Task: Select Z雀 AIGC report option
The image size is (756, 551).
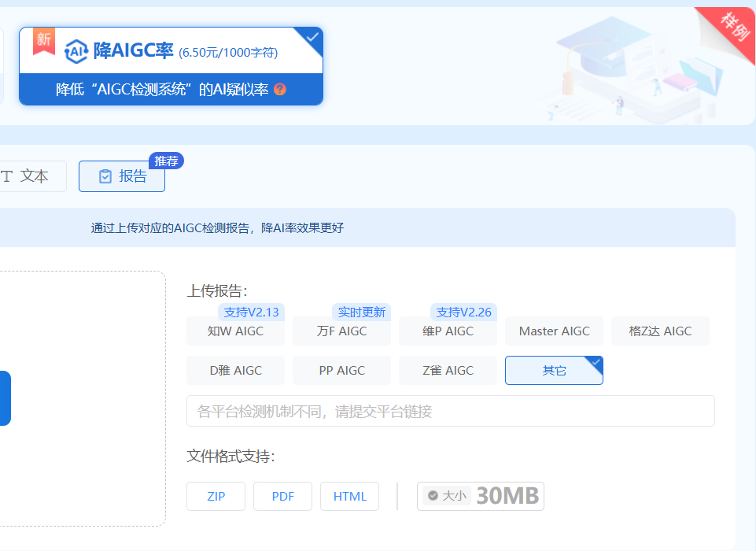Action: point(448,370)
